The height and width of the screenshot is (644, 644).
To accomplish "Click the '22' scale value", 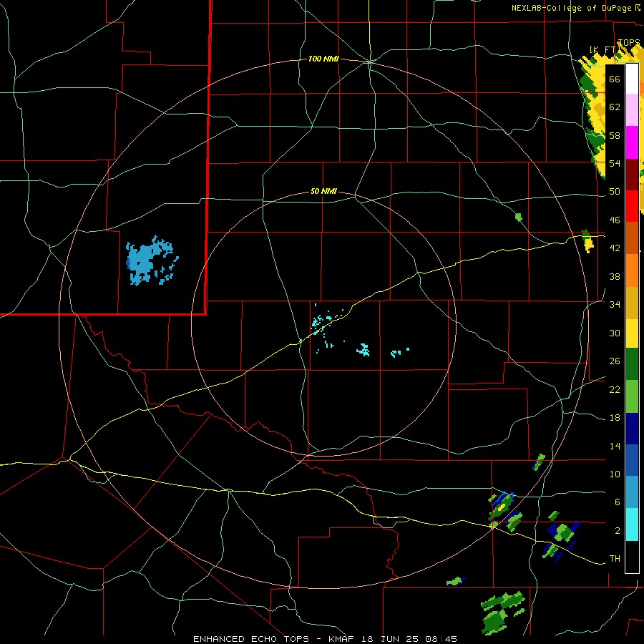I will pyautogui.click(x=615, y=389).
